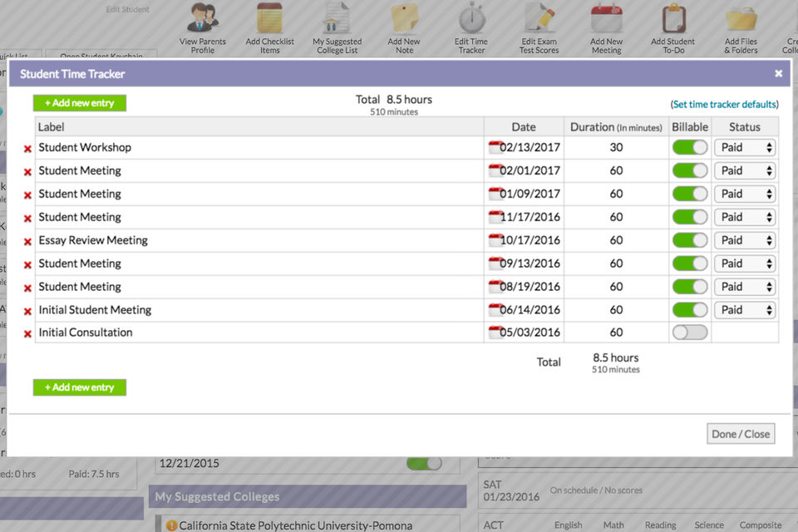Open calendar picker for 09/13/2016
This screenshot has height=532, width=798.
coord(494,264)
